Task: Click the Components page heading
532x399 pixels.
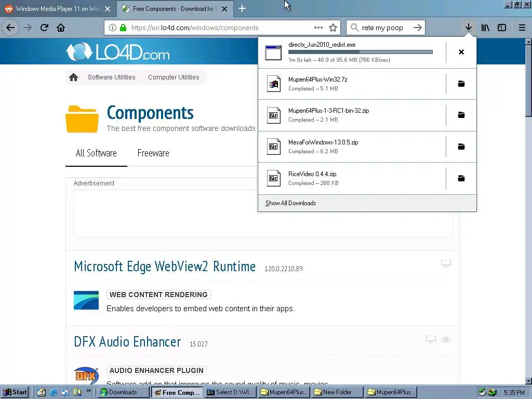Action: 150,113
